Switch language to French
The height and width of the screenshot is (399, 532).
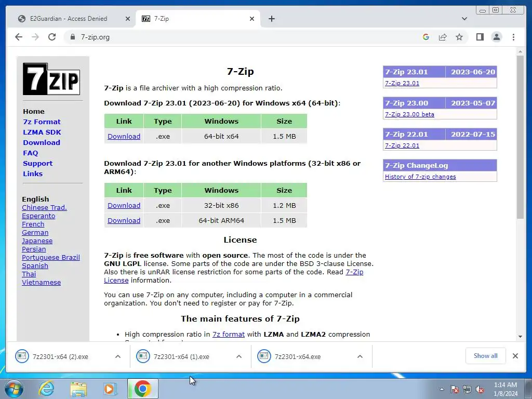point(33,224)
